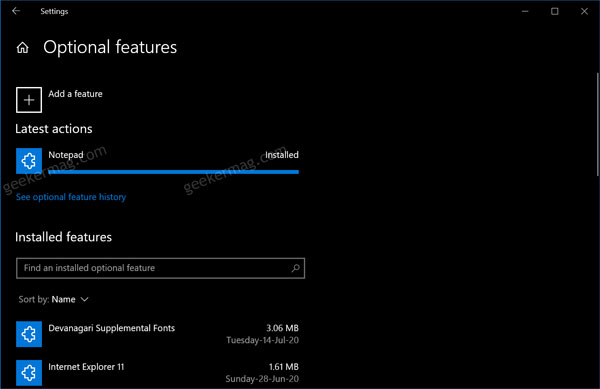
Task: Maximize the Settings window
Action: click(554, 11)
